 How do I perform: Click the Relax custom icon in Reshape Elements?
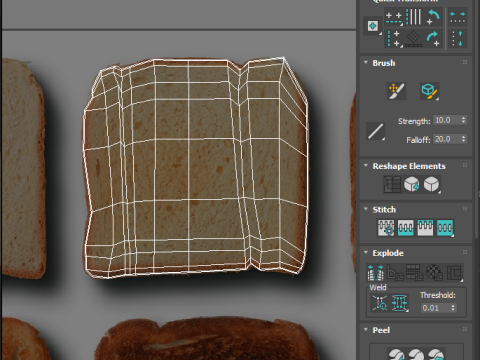click(432, 184)
